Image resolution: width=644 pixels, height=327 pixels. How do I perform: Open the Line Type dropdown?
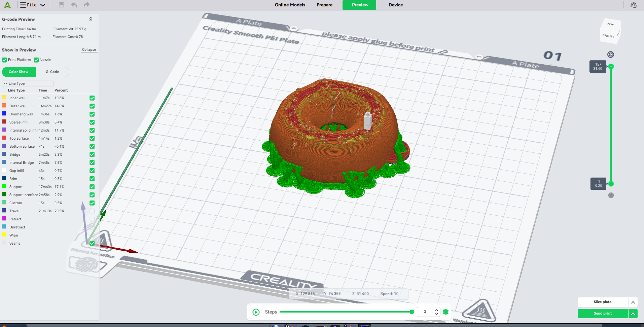click(x=28, y=83)
